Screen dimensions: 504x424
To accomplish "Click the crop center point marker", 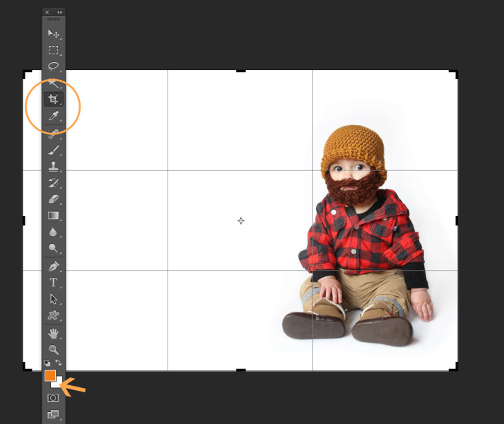I will tap(241, 221).
